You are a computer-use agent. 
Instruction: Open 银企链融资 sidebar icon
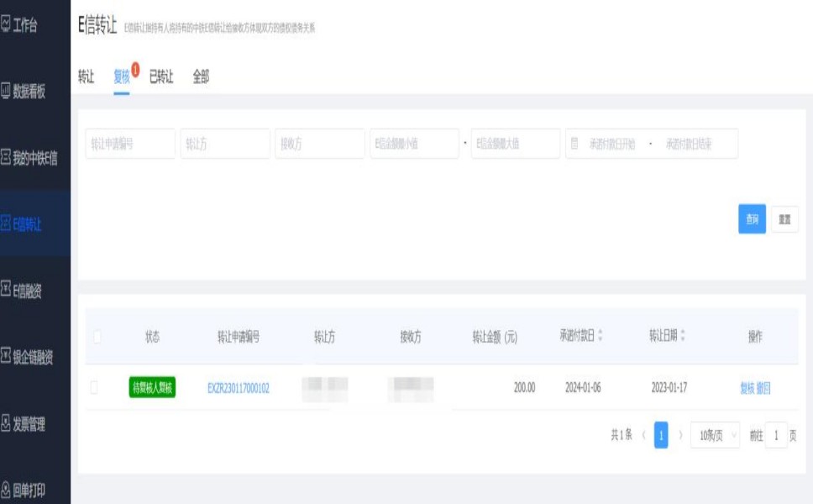click(x=6, y=357)
